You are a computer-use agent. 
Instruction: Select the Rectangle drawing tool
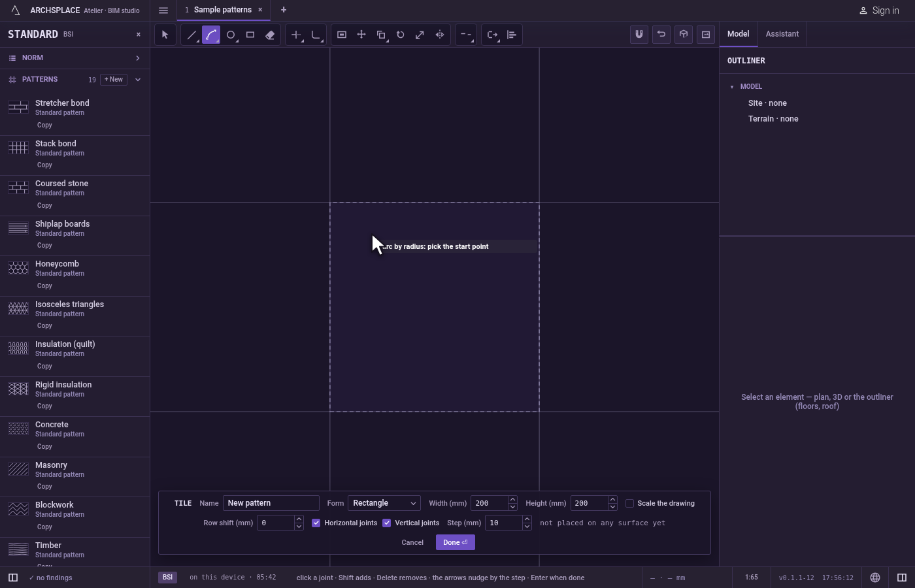[250, 35]
